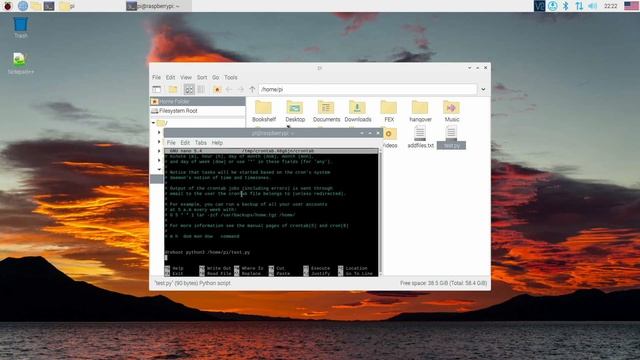The height and width of the screenshot is (360, 640).
Task: Open Tabs menu in terminal window
Action: (x=200, y=142)
